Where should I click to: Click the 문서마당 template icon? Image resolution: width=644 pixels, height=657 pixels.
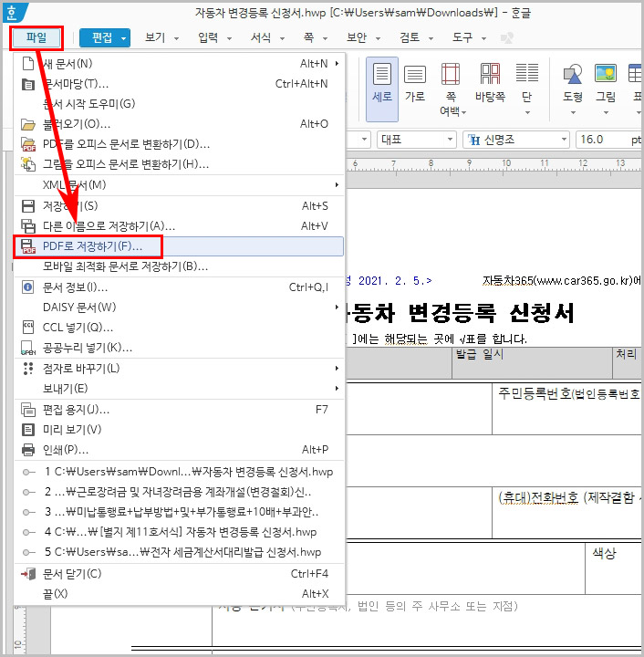coord(28,84)
